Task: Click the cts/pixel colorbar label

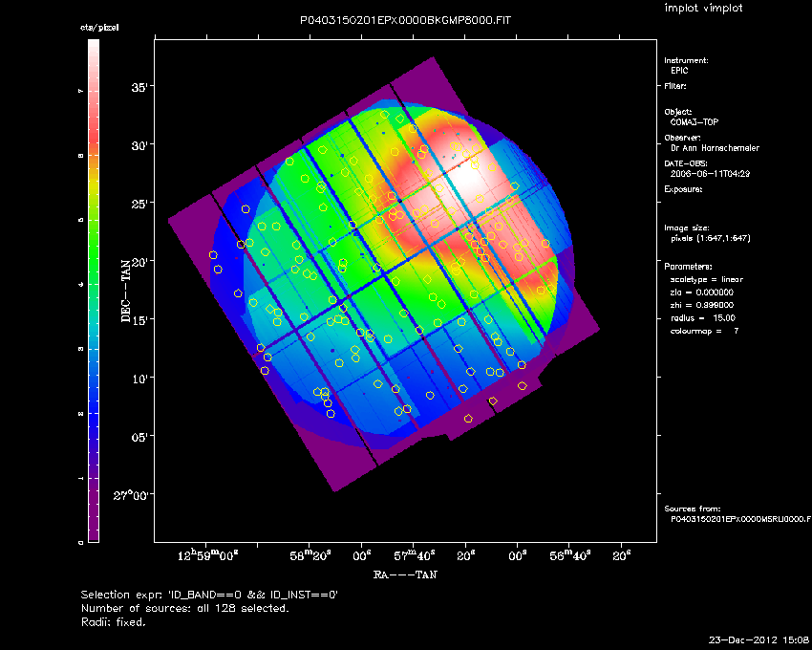Action: [98, 28]
